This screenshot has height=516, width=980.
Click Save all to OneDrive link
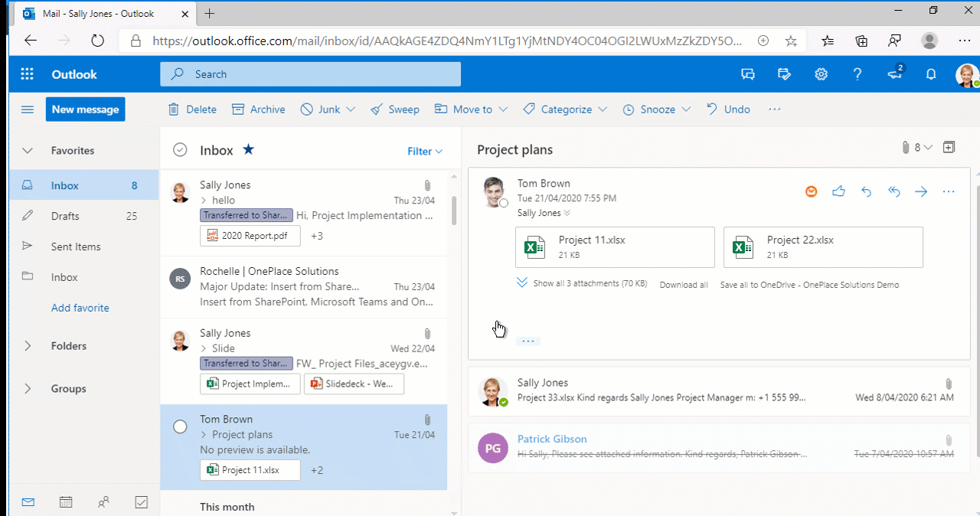coord(809,285)
